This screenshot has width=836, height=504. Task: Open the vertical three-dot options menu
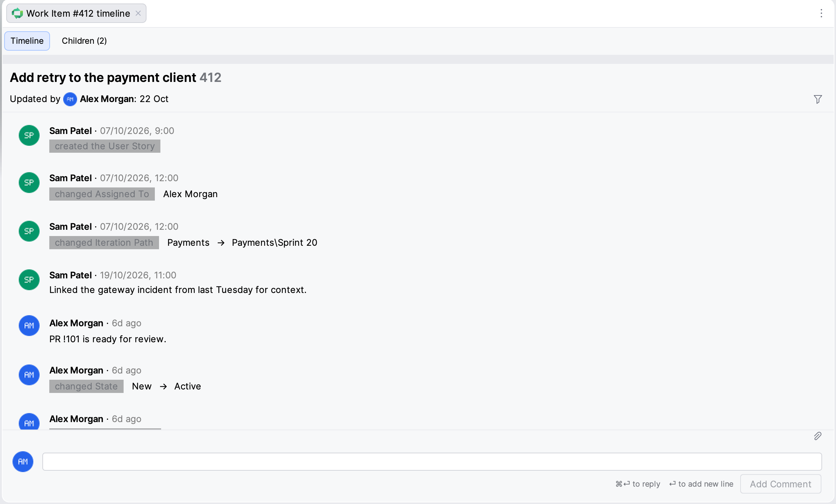[821, 13]
